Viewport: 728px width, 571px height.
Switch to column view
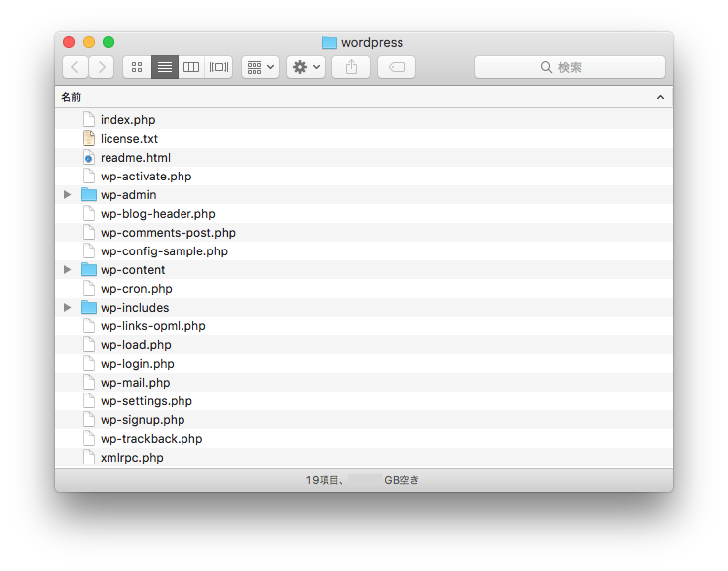(191, 67)
